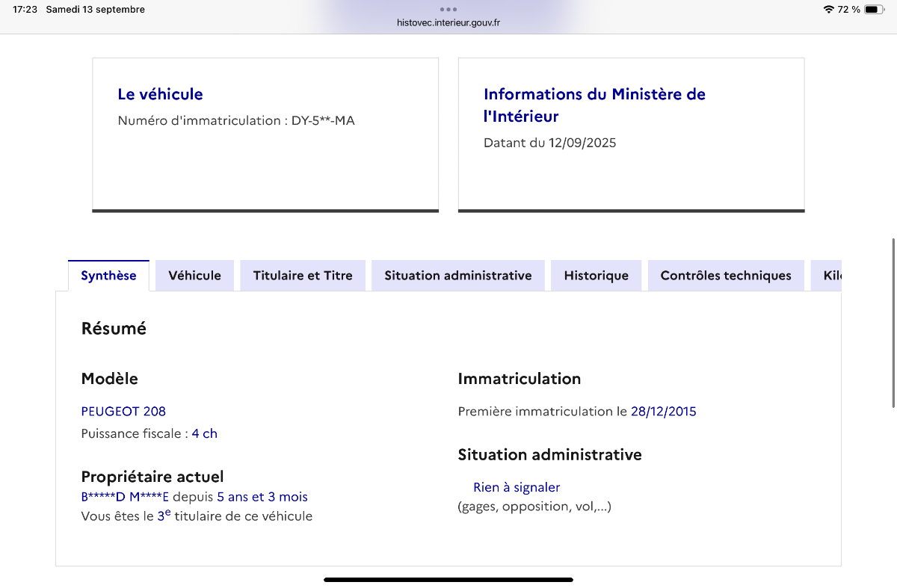This screenshot has width=897, height=588.
Task: Tap the battery icon in status bar
Action: (875, 10)
